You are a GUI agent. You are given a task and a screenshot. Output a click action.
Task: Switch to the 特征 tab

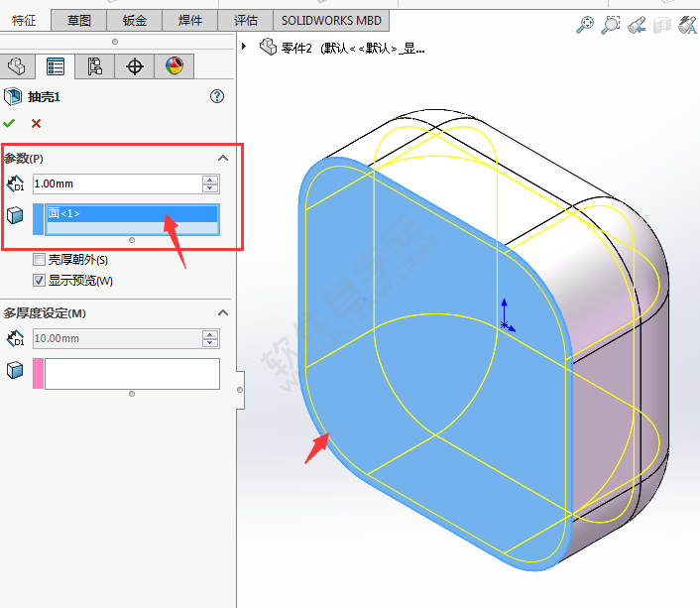24,21
